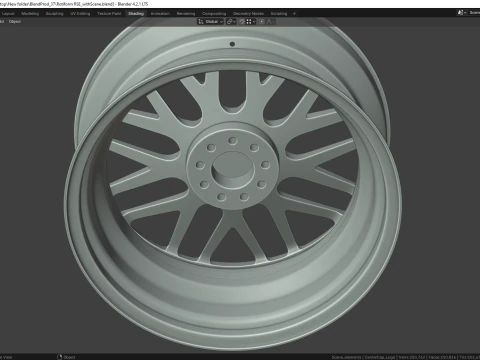Open the Global transform orientation dropdown

coord(211,22)
